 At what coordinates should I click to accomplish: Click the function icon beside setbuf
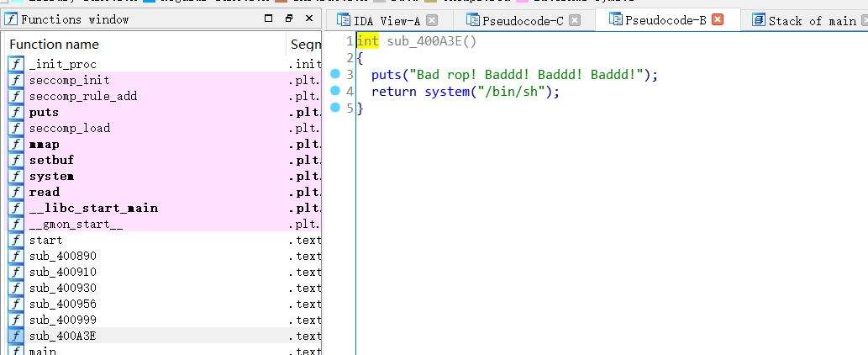16,160
